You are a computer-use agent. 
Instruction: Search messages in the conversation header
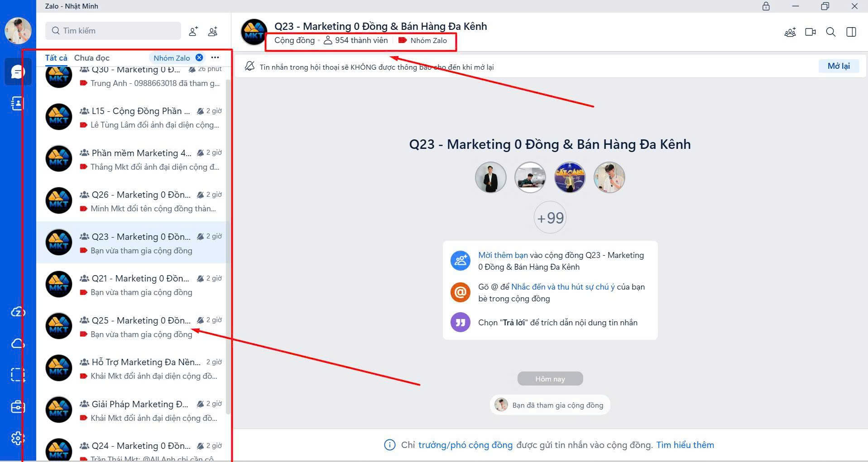pos(830,32)
